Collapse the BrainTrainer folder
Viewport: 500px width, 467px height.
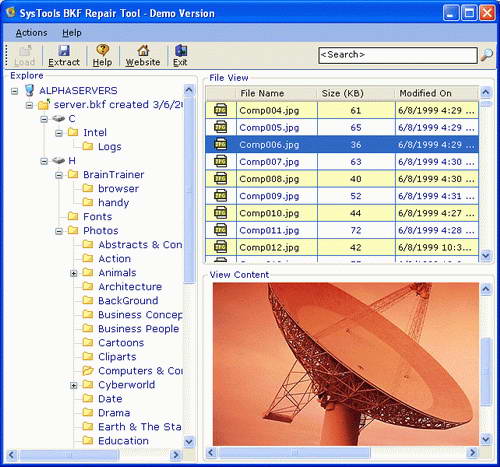click(x=59, y=175)
